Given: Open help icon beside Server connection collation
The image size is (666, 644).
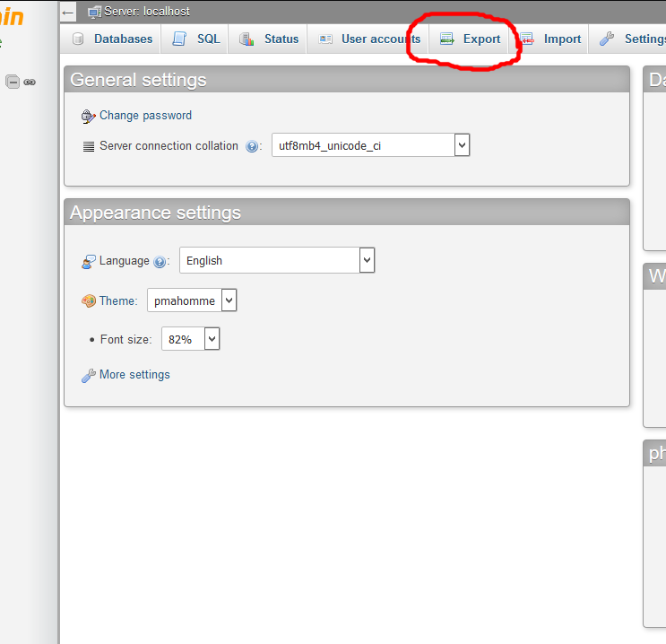Looking at the screenshot, I should 252,146.
